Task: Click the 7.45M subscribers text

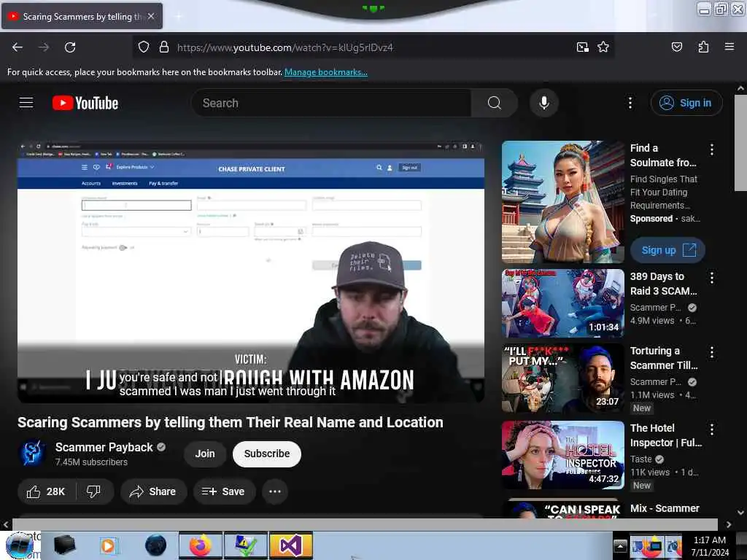Action: point(91,462)
